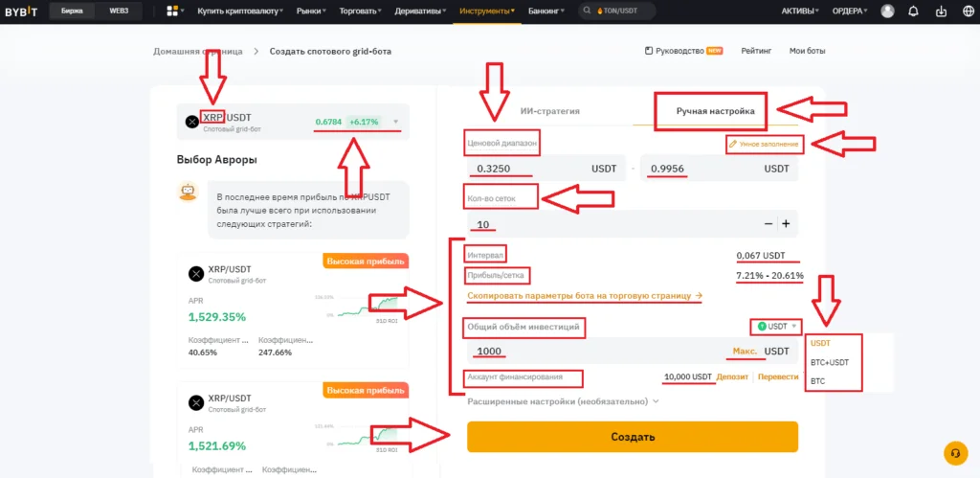Click the upper price field 0.9956

(x=720, y=169)
